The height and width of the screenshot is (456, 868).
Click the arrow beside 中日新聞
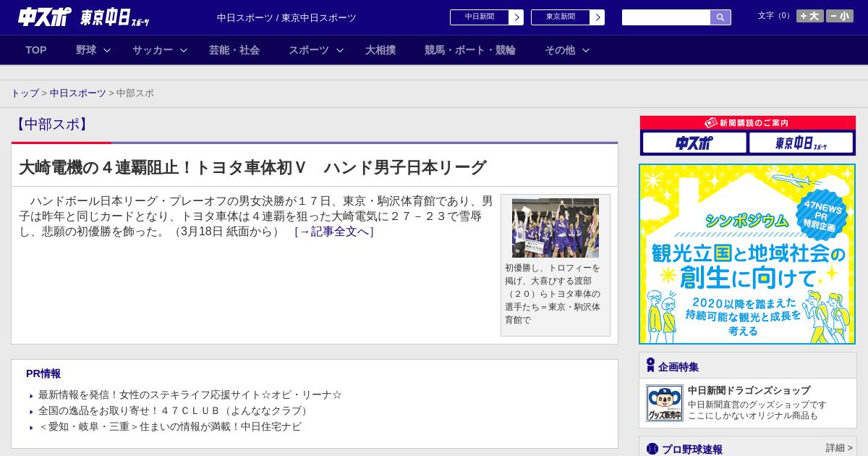[516, 17]
